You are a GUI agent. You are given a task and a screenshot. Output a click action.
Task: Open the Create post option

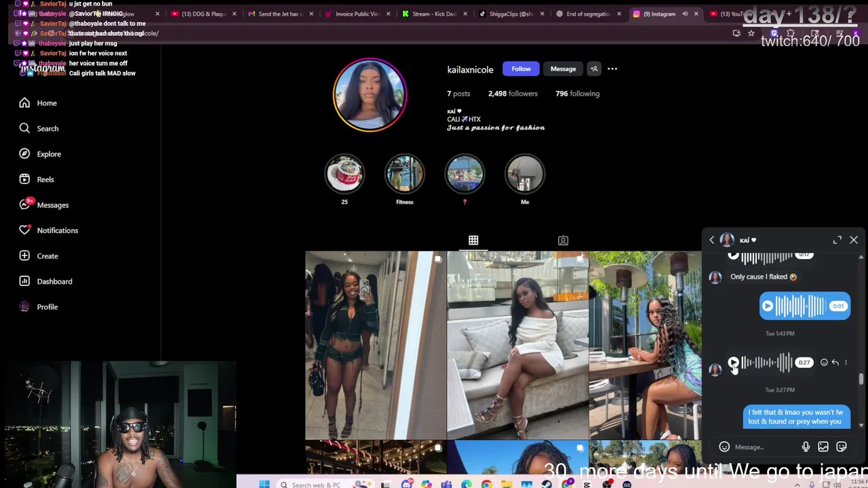[39, 256]
